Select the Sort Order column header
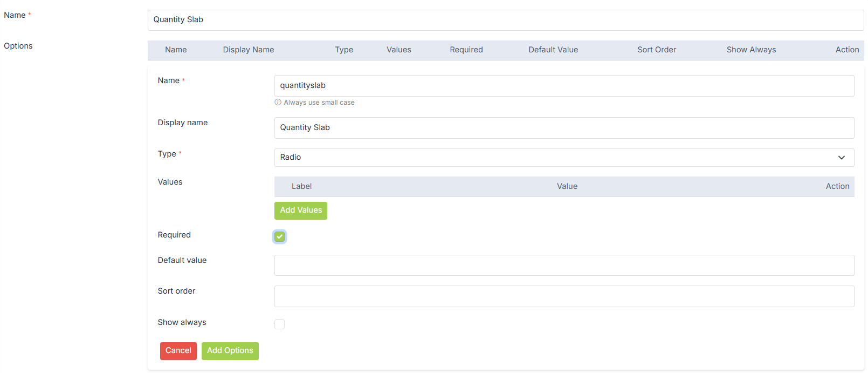The image size is (868, 373). [x=656, y=50]
